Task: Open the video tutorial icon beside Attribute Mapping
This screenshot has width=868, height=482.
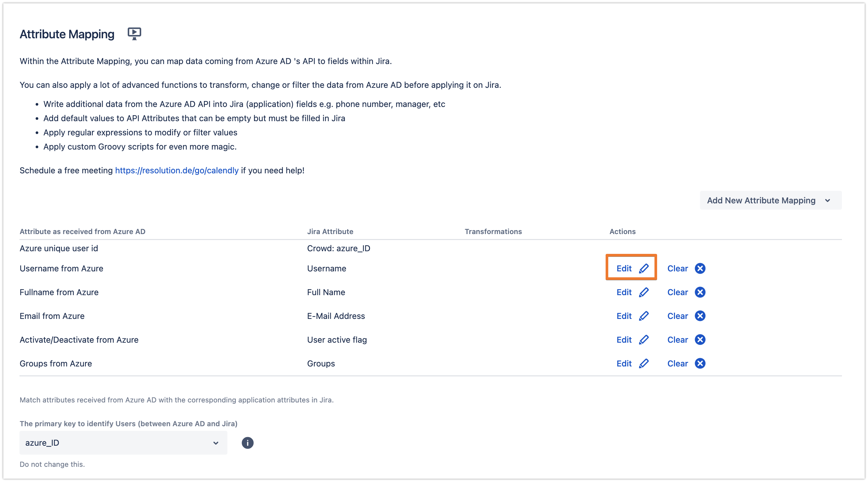Action: click(134, 34)
